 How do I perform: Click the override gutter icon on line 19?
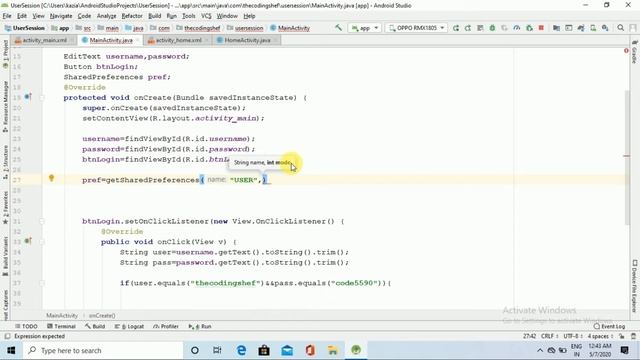click(28, 97)
